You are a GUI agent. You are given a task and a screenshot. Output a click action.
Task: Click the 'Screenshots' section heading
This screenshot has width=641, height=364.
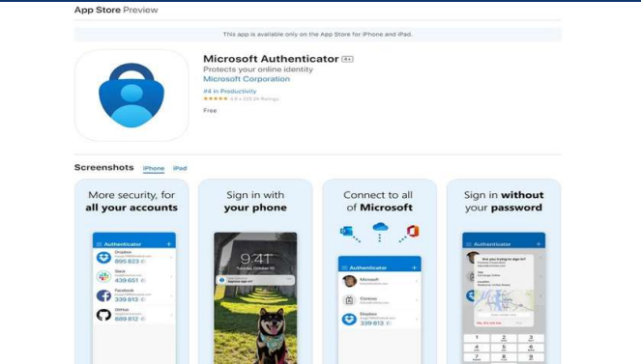coord(103,167)
